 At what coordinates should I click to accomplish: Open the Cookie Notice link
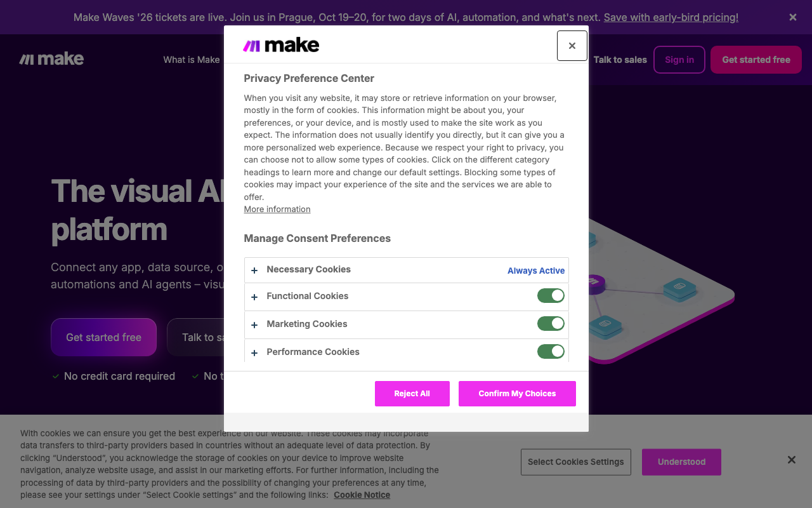tap(362, 495)
